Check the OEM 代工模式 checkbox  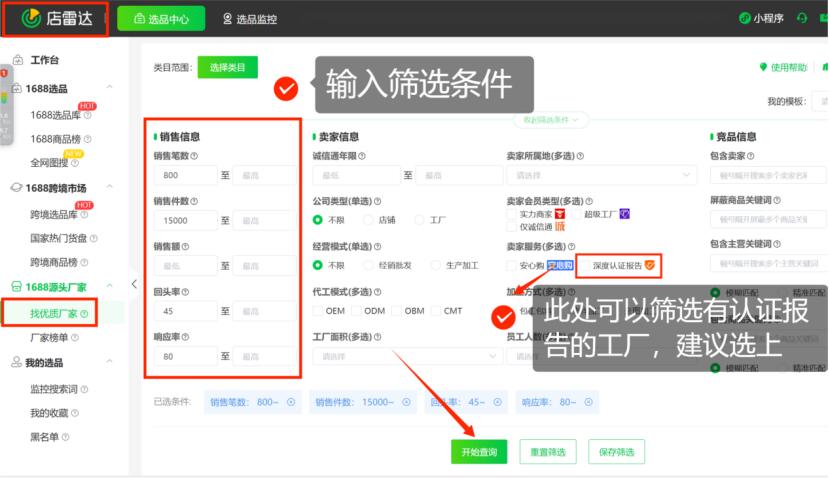click(317, 311)
